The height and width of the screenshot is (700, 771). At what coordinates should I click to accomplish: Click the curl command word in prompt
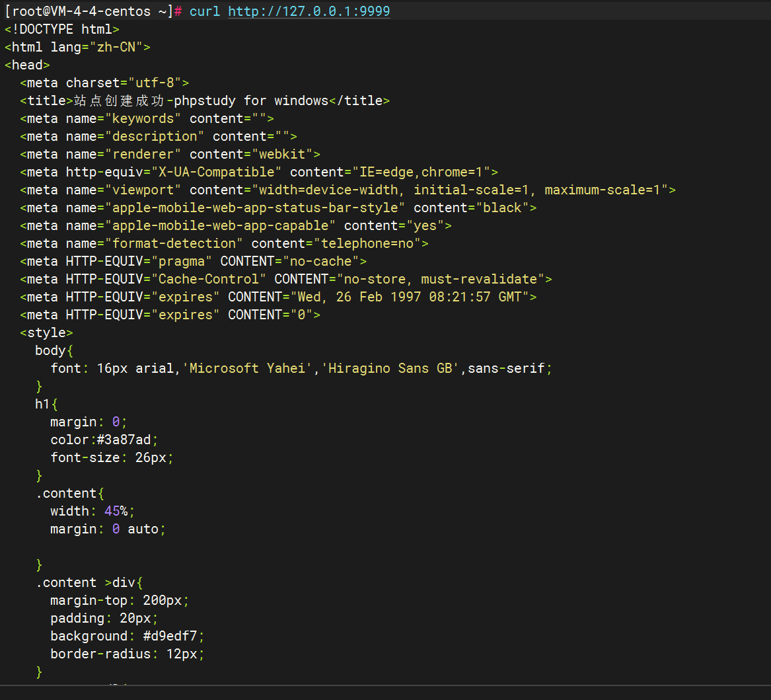(205, 11)
